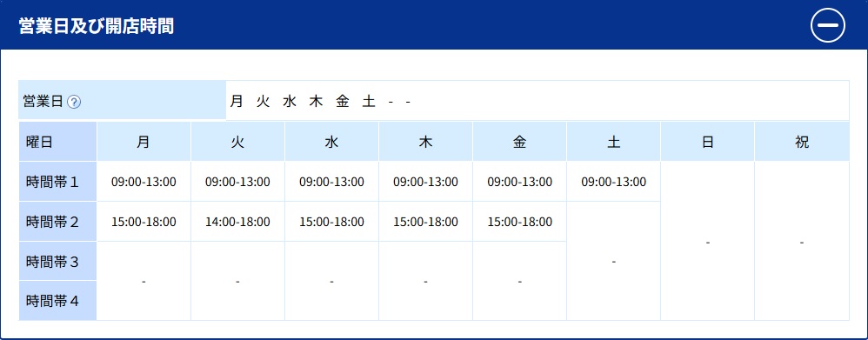The width and height of the screenshot is (868, 340).
Task: Click Saturday's 09:00-13:00 time cell
Action: click(613, 182)
